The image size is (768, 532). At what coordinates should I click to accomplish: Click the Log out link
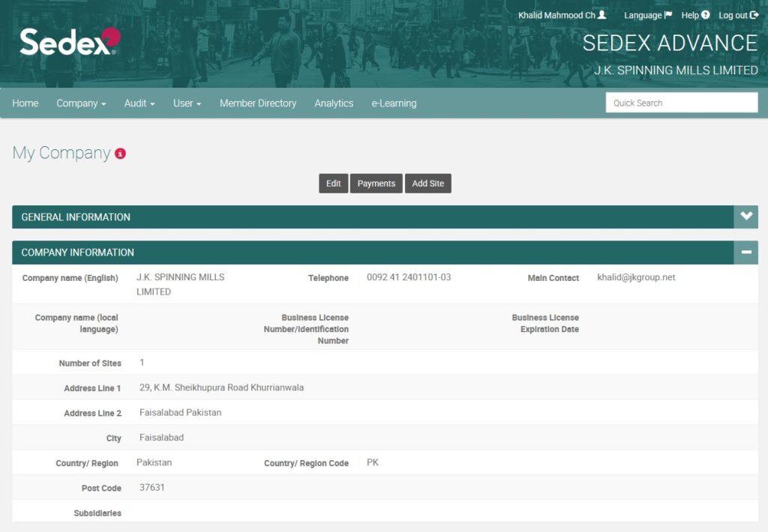coord(739,15)
